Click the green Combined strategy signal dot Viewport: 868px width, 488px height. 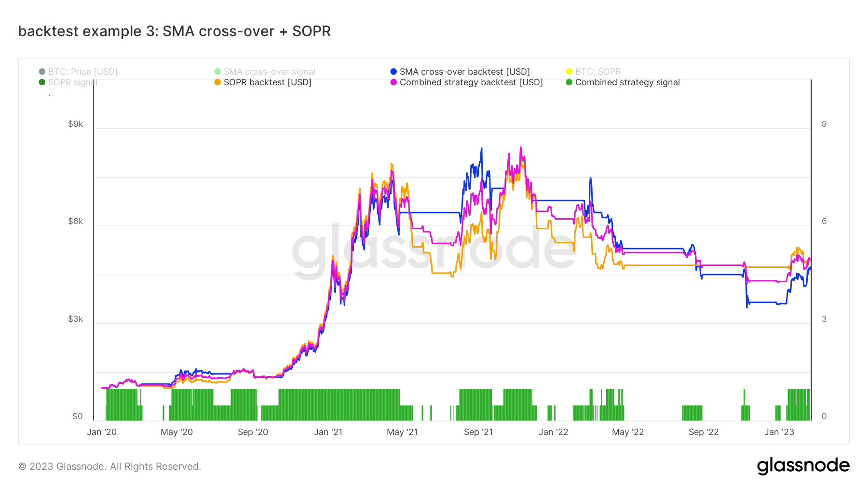[569, 82]
